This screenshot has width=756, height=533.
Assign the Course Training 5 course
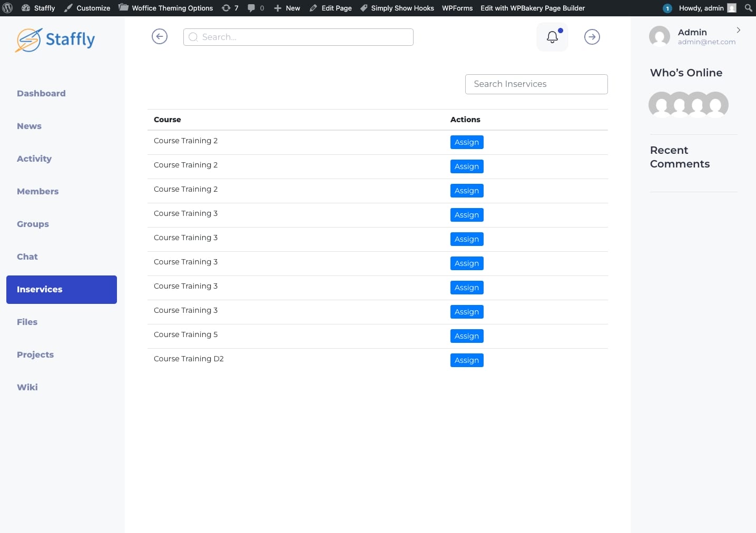(x=466, y=336)
